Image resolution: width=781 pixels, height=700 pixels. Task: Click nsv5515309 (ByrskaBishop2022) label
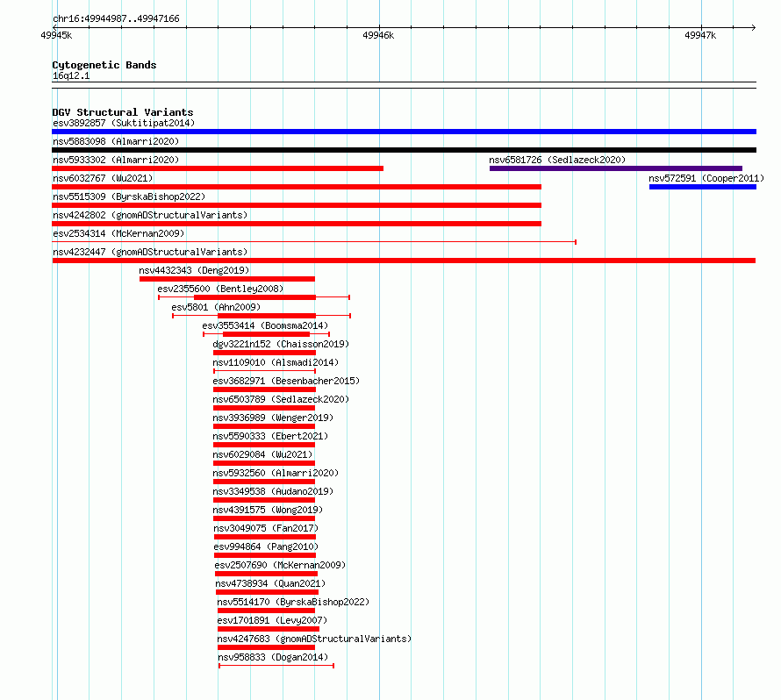129,196
